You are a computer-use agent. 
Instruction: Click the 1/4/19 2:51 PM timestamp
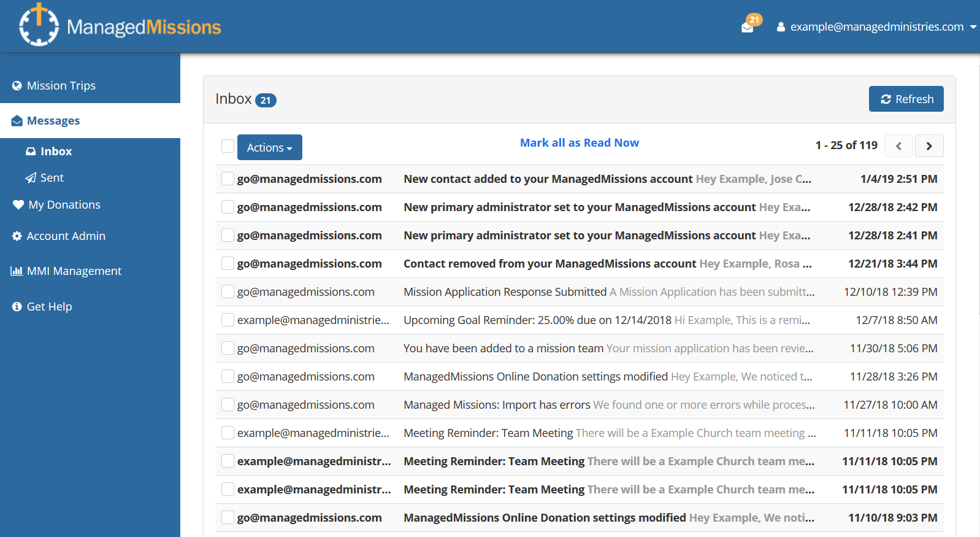coord(899,179)
